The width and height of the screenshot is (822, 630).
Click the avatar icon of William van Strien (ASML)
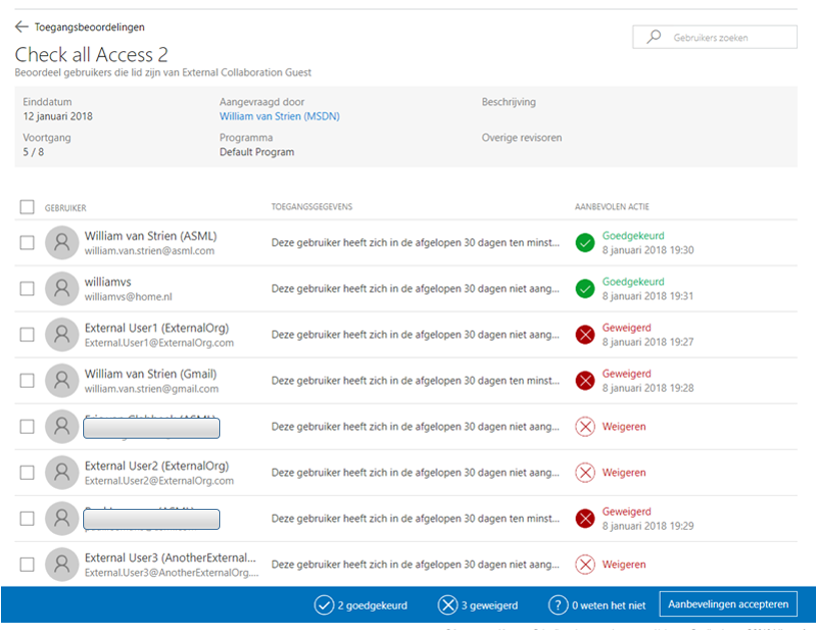[x=62, y=242]
